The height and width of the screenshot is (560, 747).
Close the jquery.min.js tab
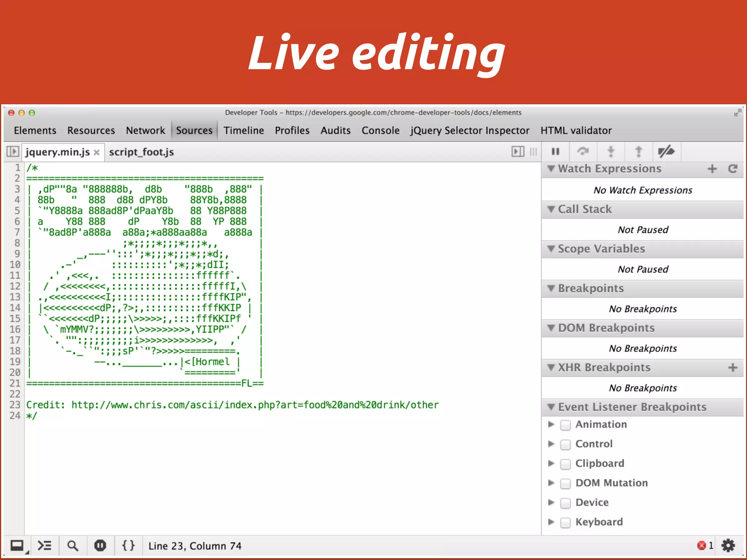click(x=97, y=152)
